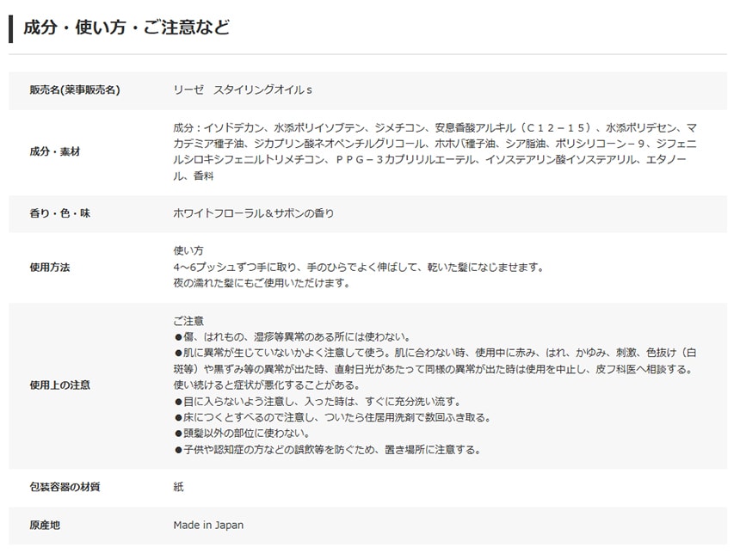Click the ホワイトフローラル＆サボンの香り text
This screenshot has width=740, height=560.
[x=254, y=213]
